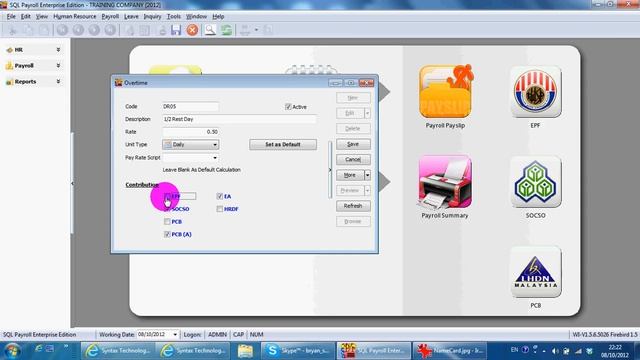Click the ADMIN logon status text
640x360 pixels.
tap(217, 335)
